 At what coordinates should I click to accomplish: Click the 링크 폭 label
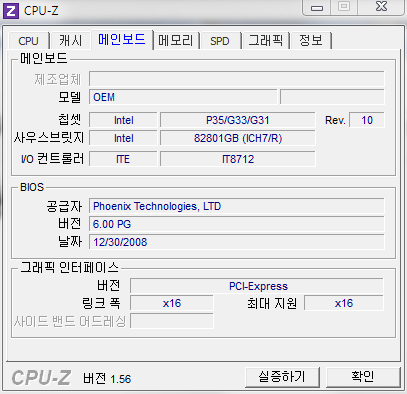point(101,303)
